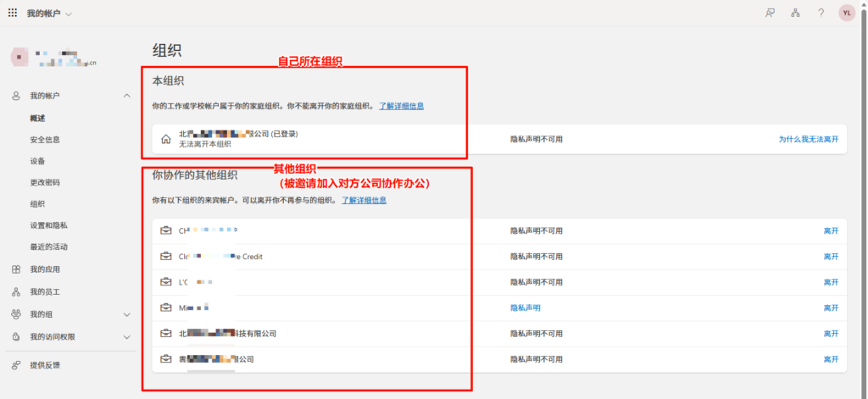
Task: Collapse the 我的帐户 sidebar section chevron
Action: click(127, 96)
